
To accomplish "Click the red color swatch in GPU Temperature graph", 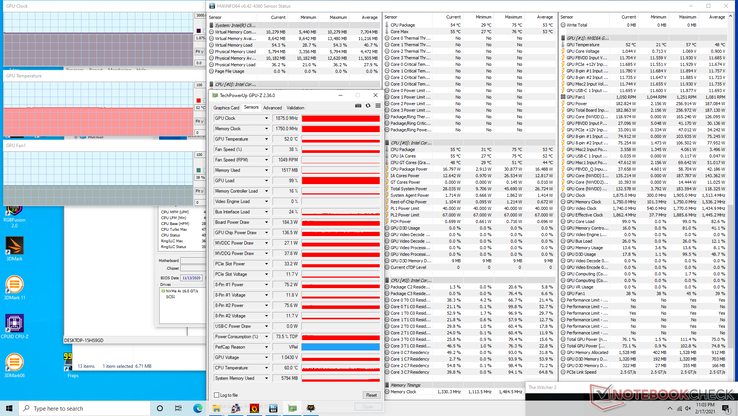I will tap(199, 100).
